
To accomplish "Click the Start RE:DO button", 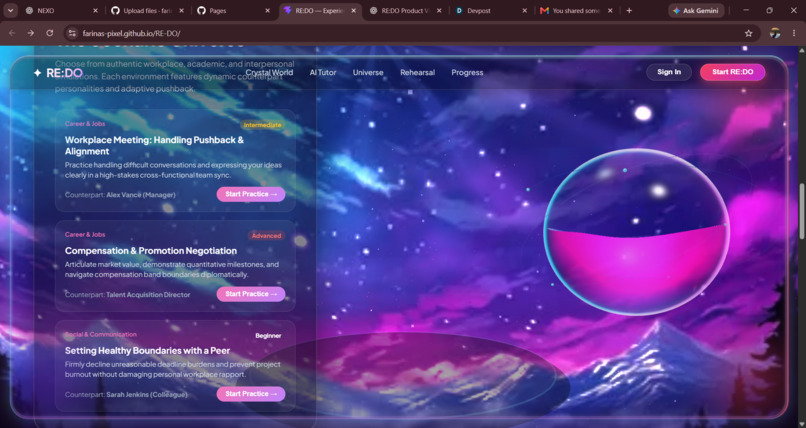I will (x=732, y=72).
